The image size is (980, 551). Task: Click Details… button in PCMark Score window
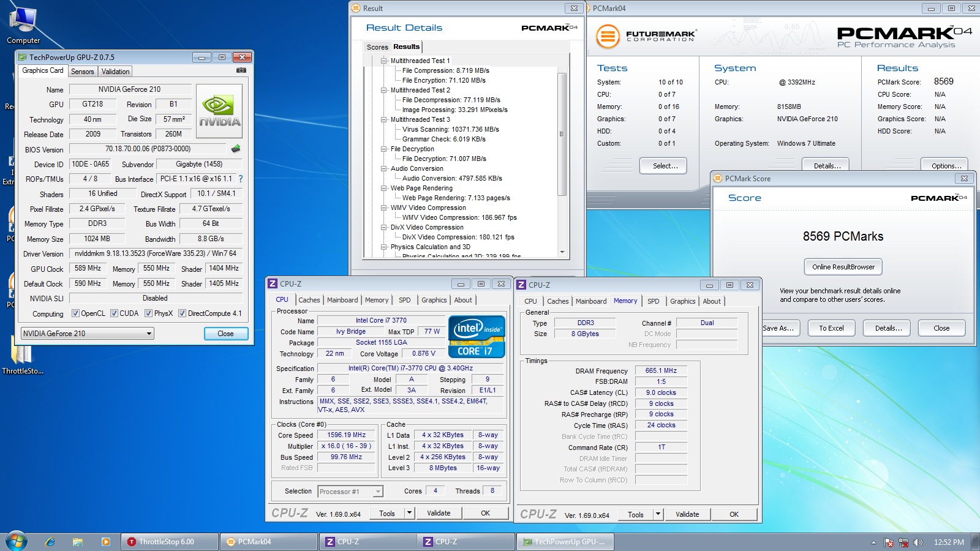[888, 328]
